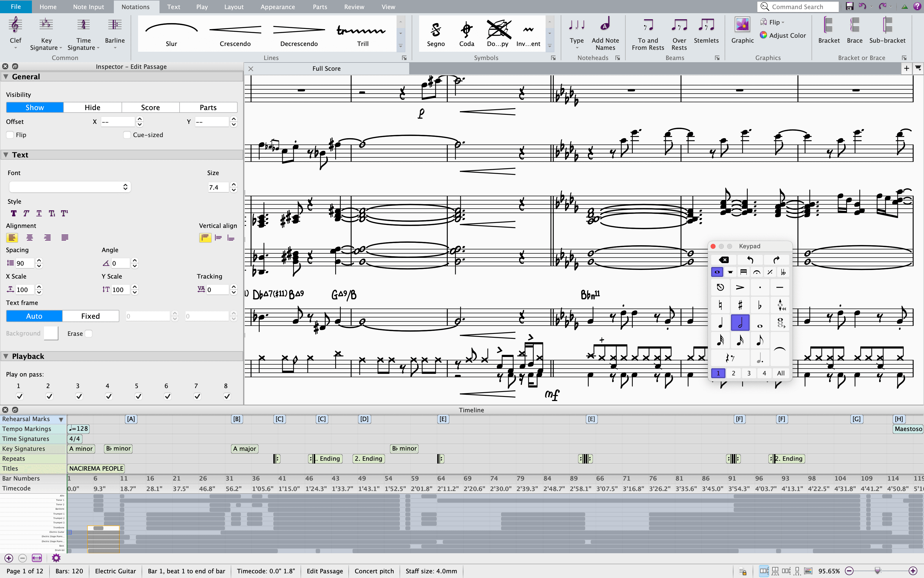924x578 pixels.
Task: Add a Sub-bracket
Action: [x=887, y=31]
